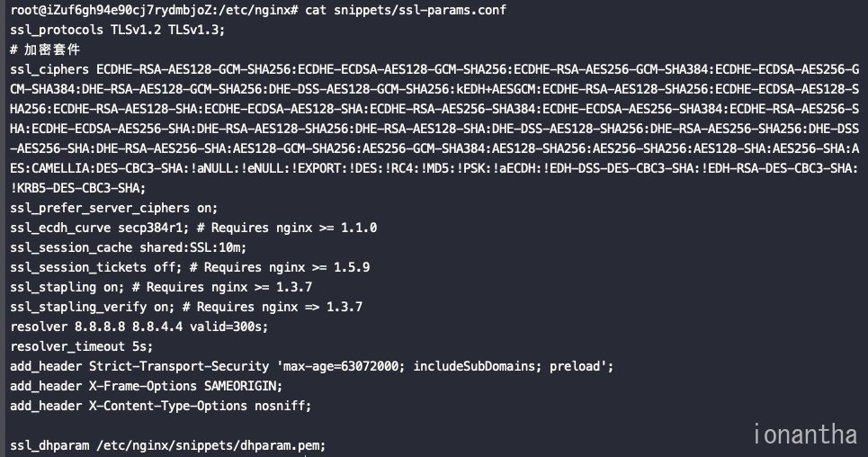Click the resolver_timeout 5s line
This screenshot has width=868, height=457.
pyautogui.click(x=81, y=346)
